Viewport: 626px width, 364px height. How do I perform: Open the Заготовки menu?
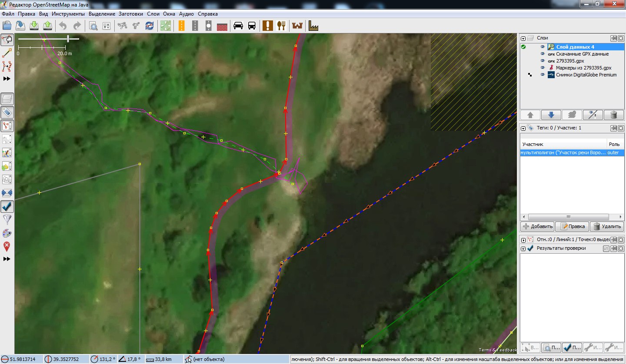pyautogui.click(x=131, y=14)
